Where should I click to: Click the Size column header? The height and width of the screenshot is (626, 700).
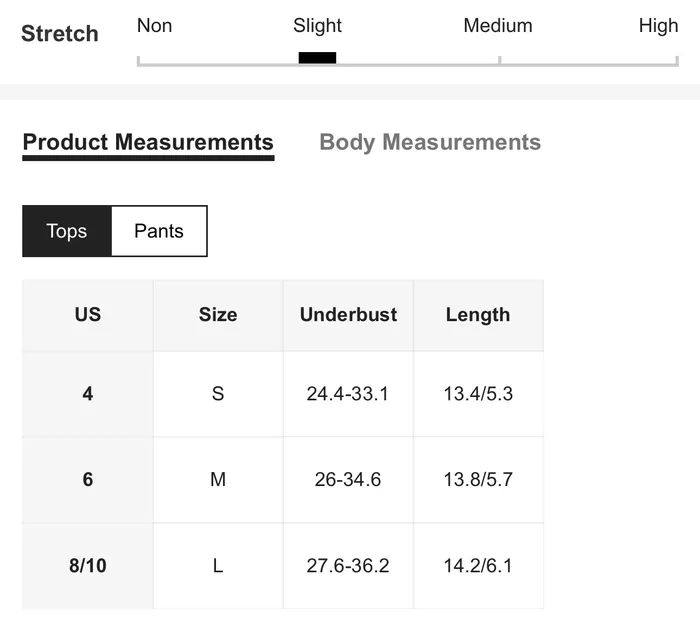(x=218, y=315)
